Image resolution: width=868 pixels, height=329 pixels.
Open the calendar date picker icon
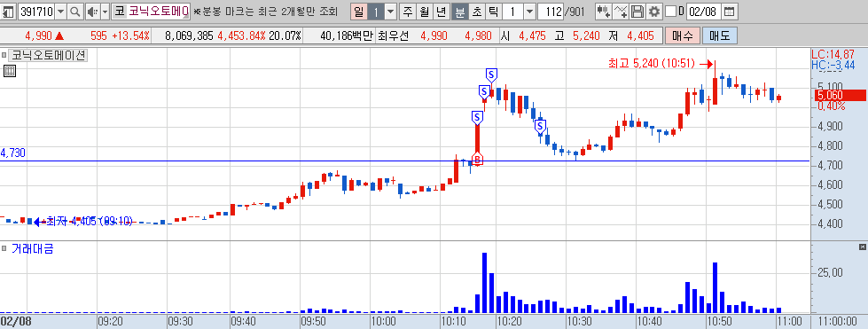pos(730,11)
